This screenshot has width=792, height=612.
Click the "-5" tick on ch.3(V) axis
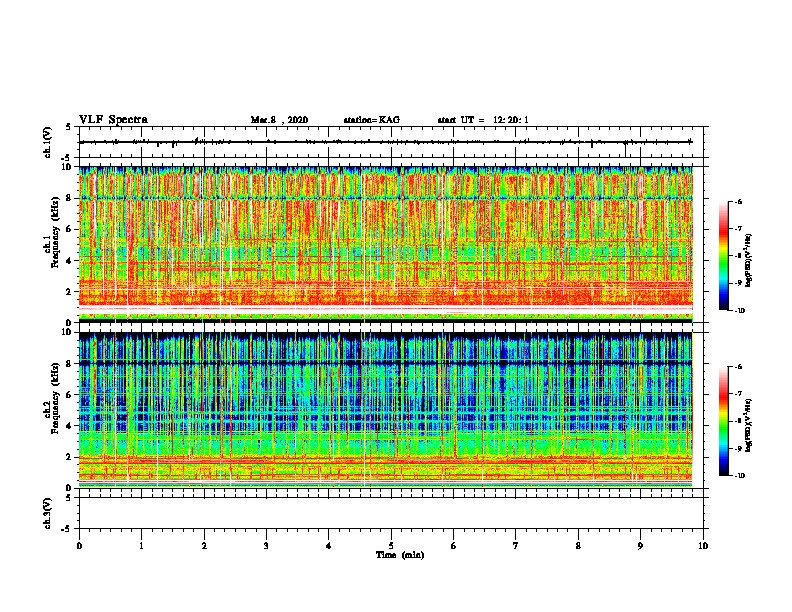pos(67,529)
